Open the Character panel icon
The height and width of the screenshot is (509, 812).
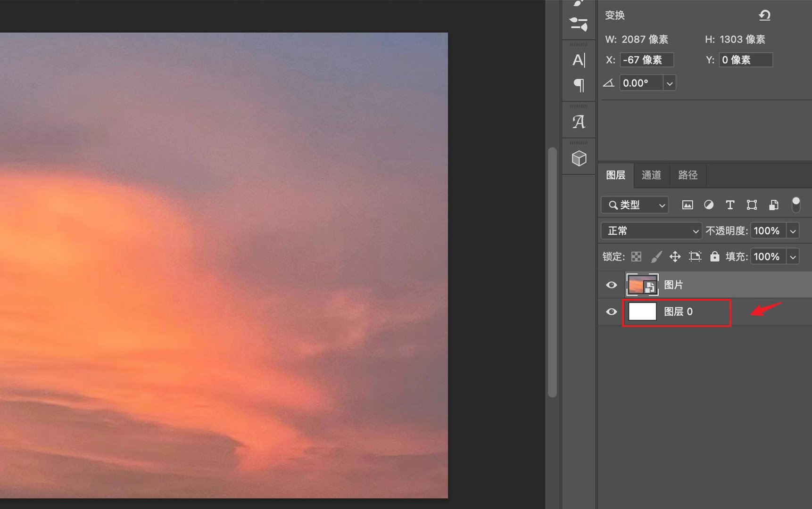pos(579,60)
